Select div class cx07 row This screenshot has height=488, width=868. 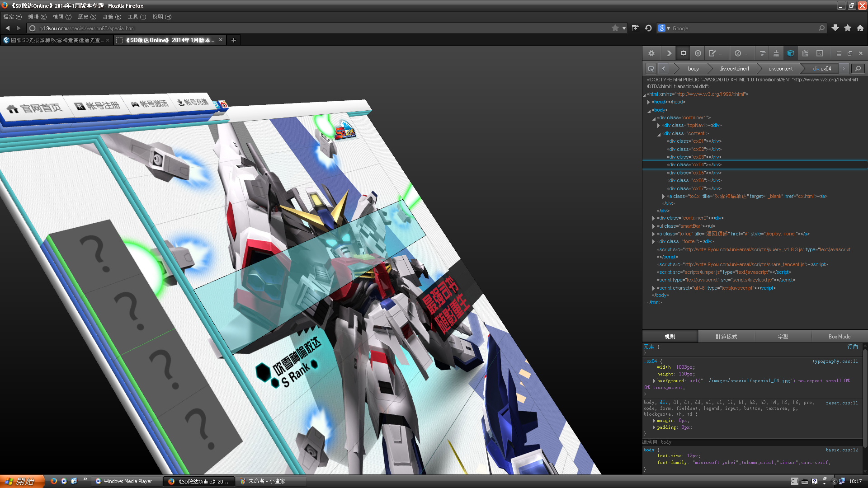point(755,188)
